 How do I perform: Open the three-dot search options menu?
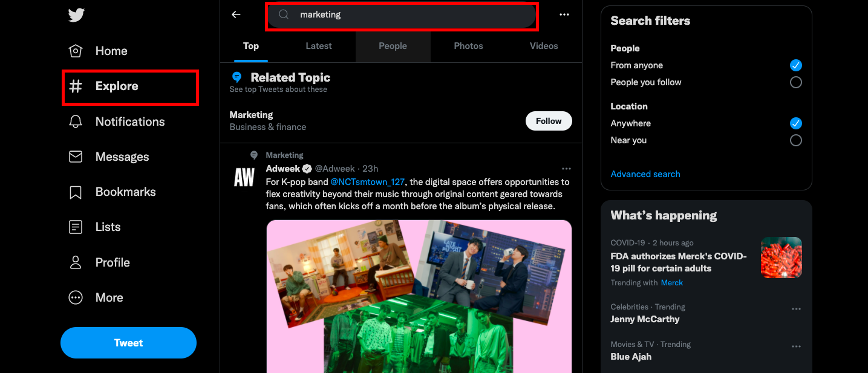[564, 15]
